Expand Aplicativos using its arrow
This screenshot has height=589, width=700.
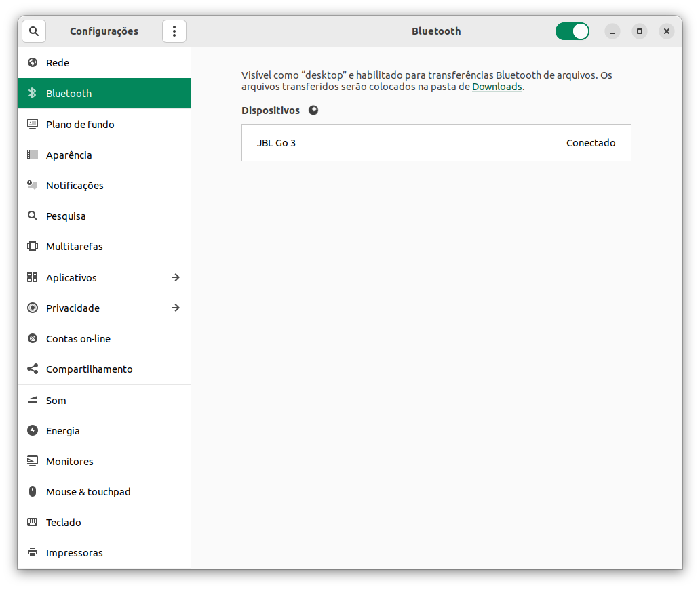(x=176, y=277)
